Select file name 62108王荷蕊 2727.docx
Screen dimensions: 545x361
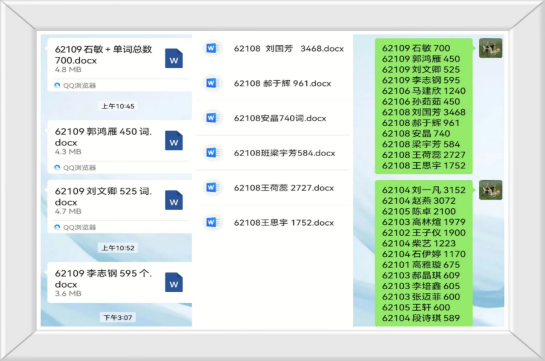(x=284, y=188)
